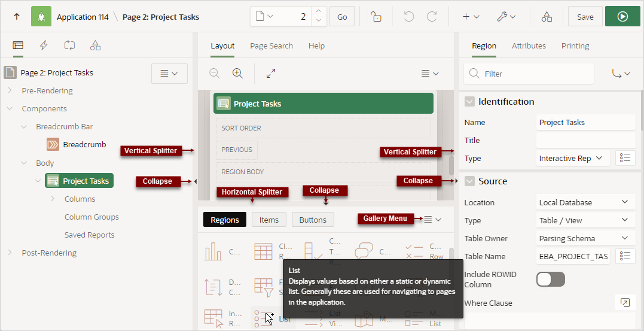Select the Buttons gallery tab
Screen dimensions: 644x331
pos(313,220)
